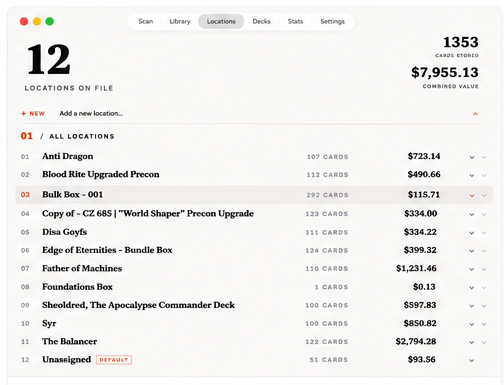The image size is (504, 385).
Task: Click the 51 CARDS count
Action: (329, 360)
